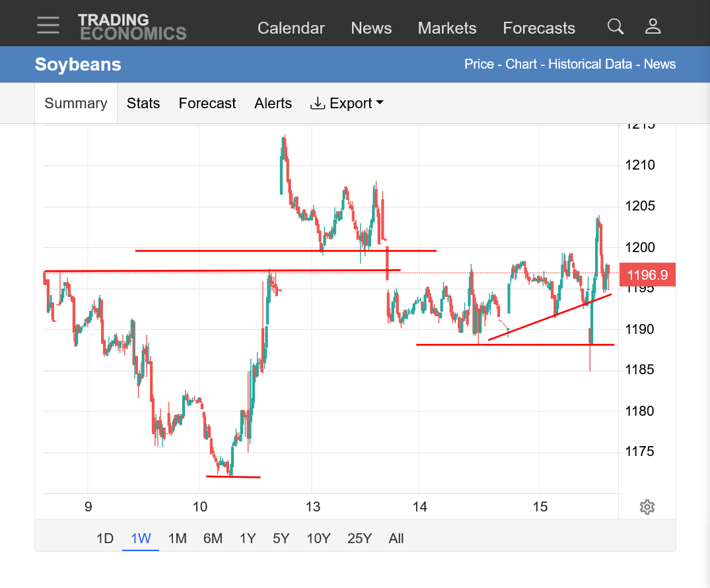Image resolution: width=710 pixels, height=588 pixels.
Task: Click the 1196.9 current price label
Action: click(x=647, y=275)
